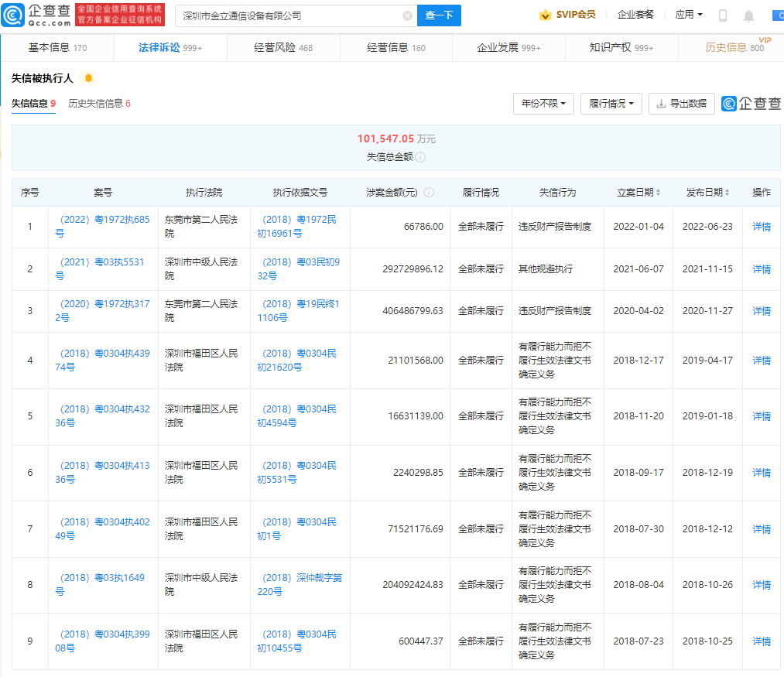Click the monitoring bell beside 失信被执行人
Viewport: 784px width, 677px height.
click(87, 77)
